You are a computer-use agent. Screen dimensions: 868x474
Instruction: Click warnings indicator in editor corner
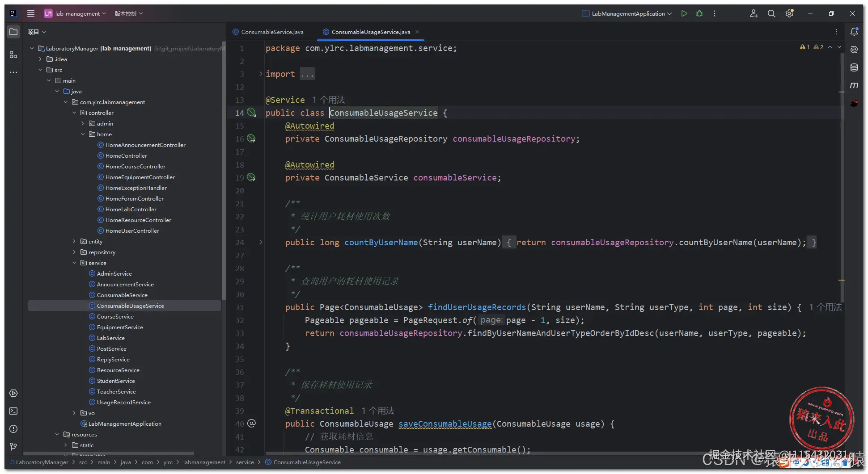click(x=811, y=47)
